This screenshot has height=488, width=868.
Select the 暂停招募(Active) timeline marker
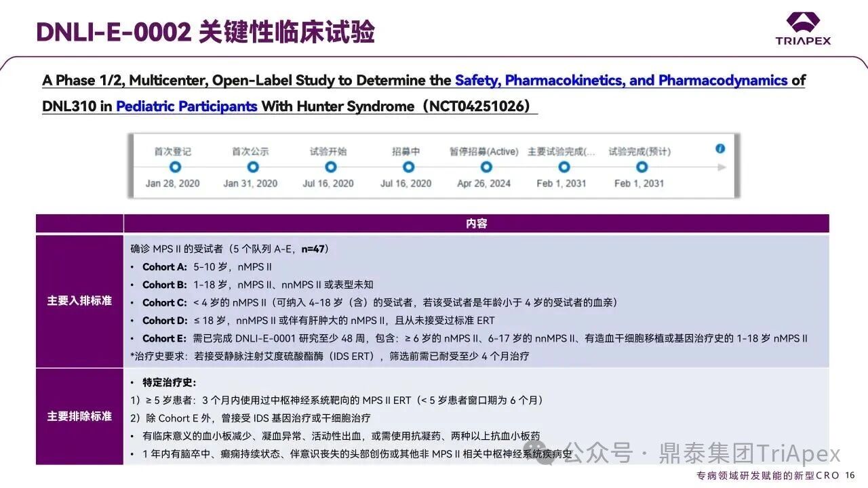(486, 167)
